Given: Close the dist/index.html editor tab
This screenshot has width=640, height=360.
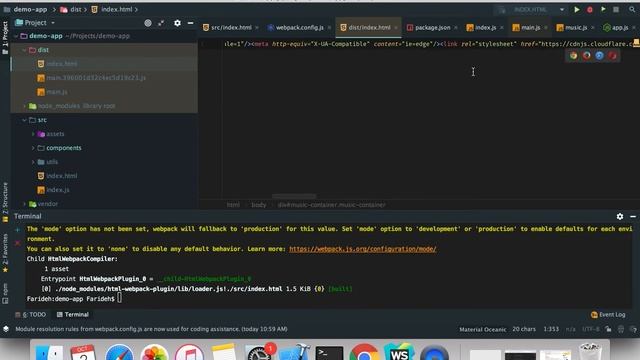Looking at the screenshot, I should coord(396,28).
